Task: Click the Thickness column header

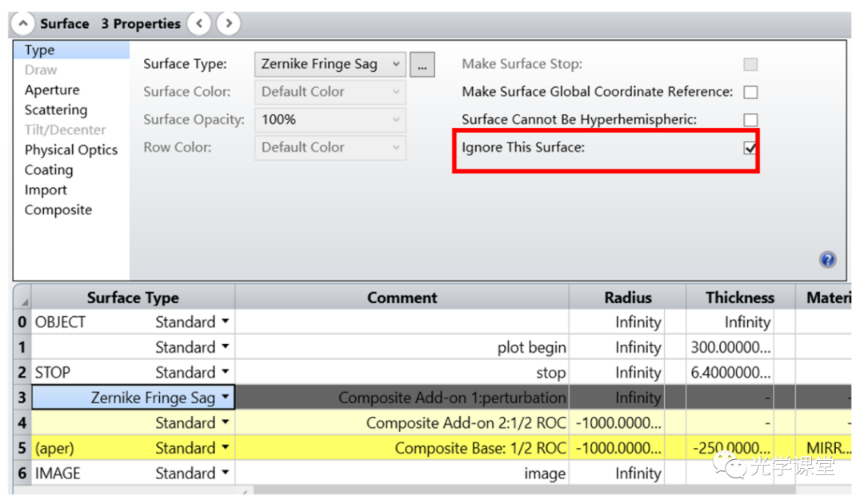Action: (740, 298)
